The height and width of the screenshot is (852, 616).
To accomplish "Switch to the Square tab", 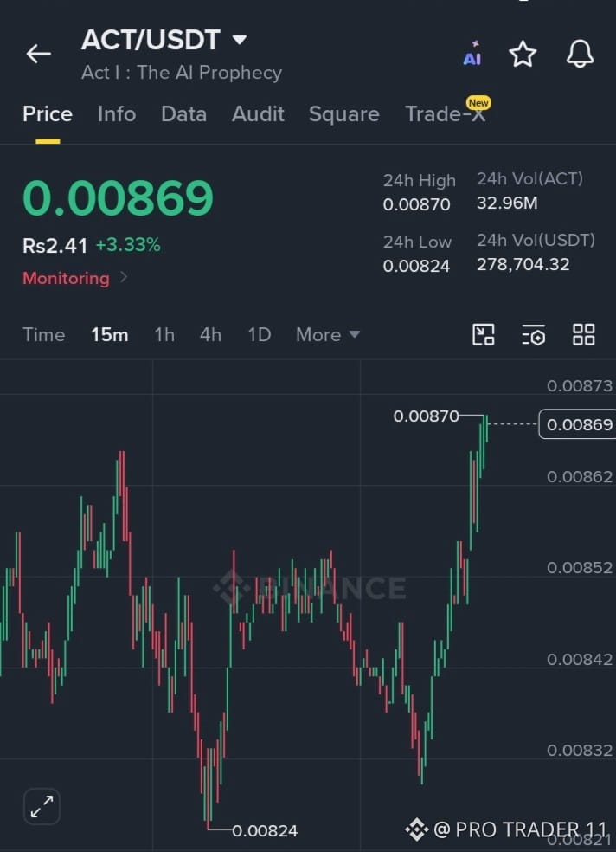I will click(x=344, y=114).
